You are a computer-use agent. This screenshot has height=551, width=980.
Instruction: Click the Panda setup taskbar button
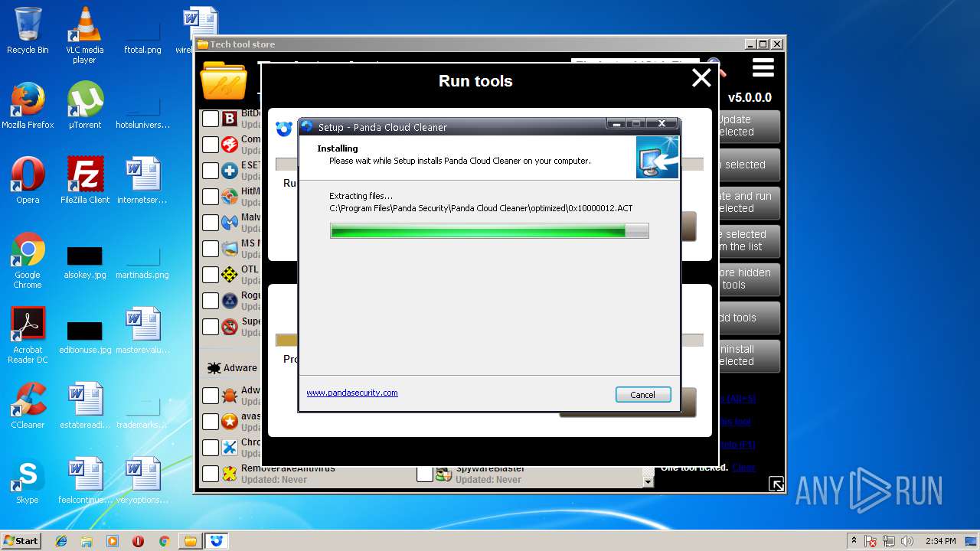click(216, 541)
